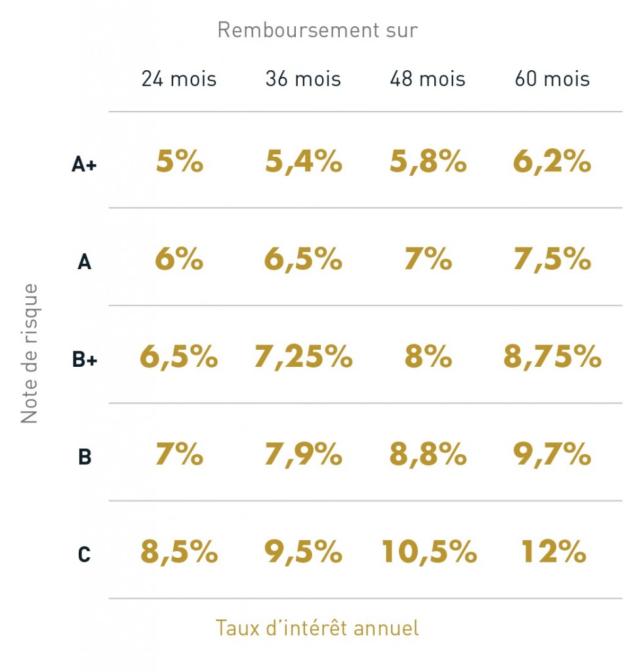Select the B+ risk rating label
Image resolution: width=635 pixels, height=672 pixels.
tap(84, 359)
